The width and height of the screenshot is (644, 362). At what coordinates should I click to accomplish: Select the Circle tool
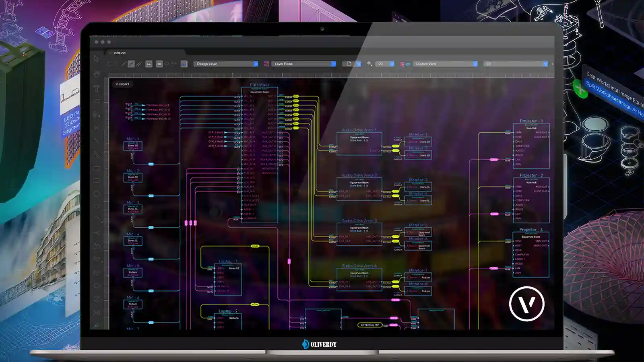[x=97, y=194]
